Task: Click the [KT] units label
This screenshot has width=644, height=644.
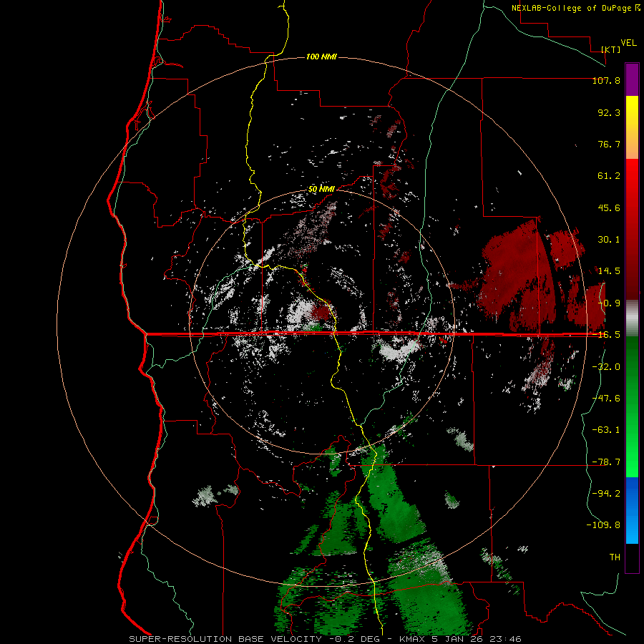Action: pos(611,49)
